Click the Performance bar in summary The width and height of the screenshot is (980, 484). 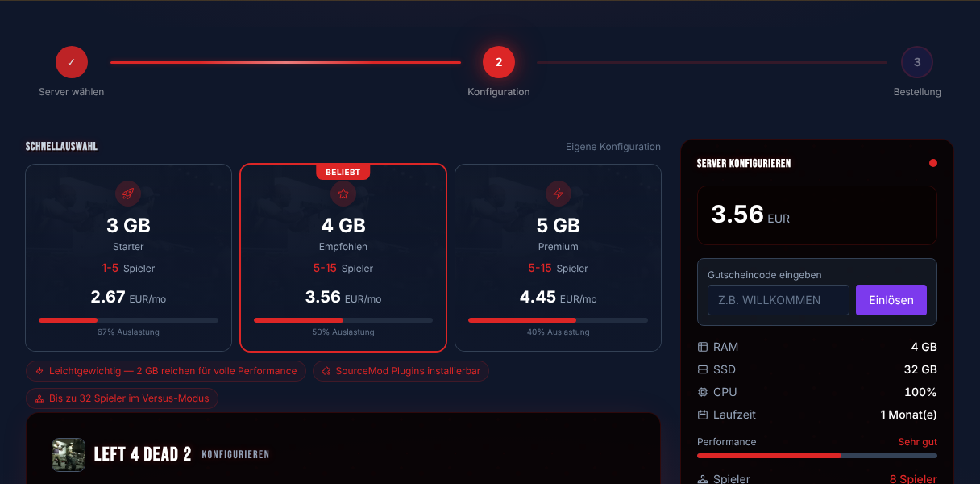817,456
